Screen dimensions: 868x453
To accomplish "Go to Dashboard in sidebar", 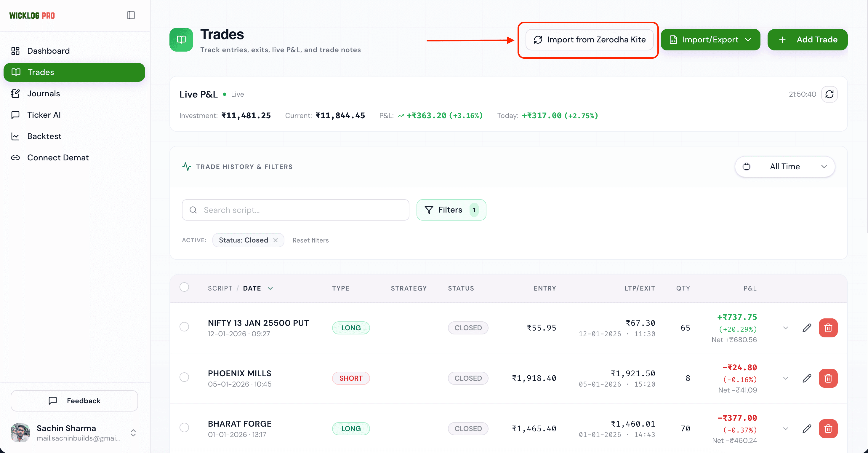I will point(74,51).
